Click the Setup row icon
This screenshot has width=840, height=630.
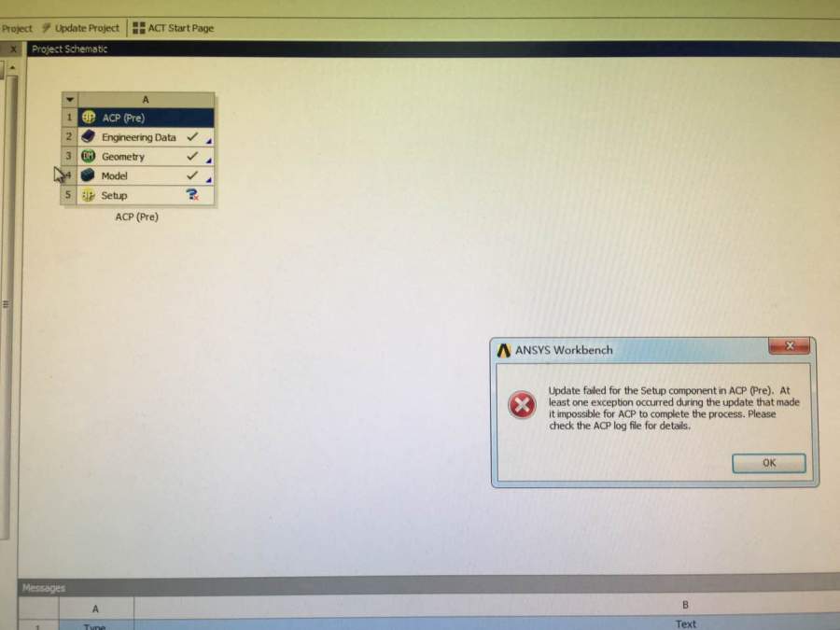coord(88,195)
